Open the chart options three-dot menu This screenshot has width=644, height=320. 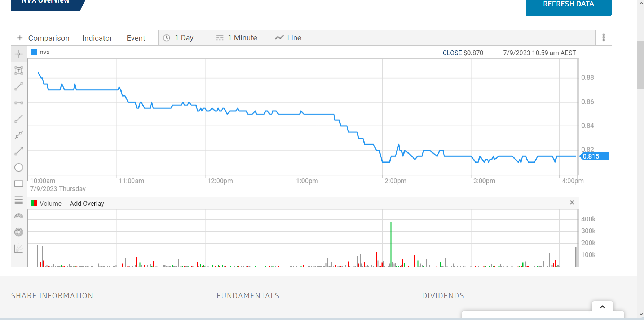[604, 37]
